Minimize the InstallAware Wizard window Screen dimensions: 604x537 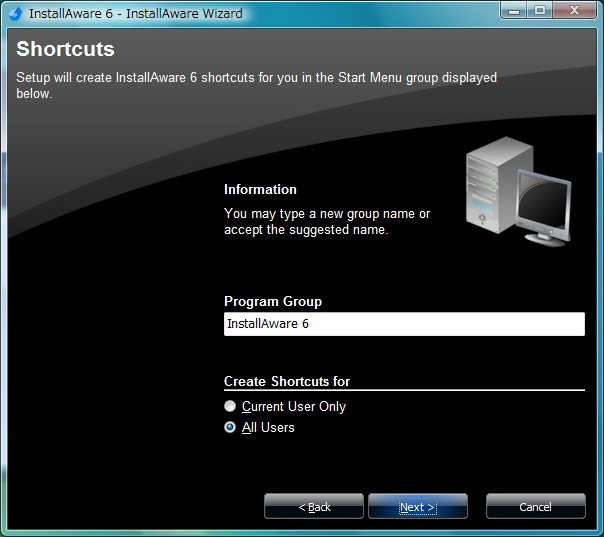[514, 10]
